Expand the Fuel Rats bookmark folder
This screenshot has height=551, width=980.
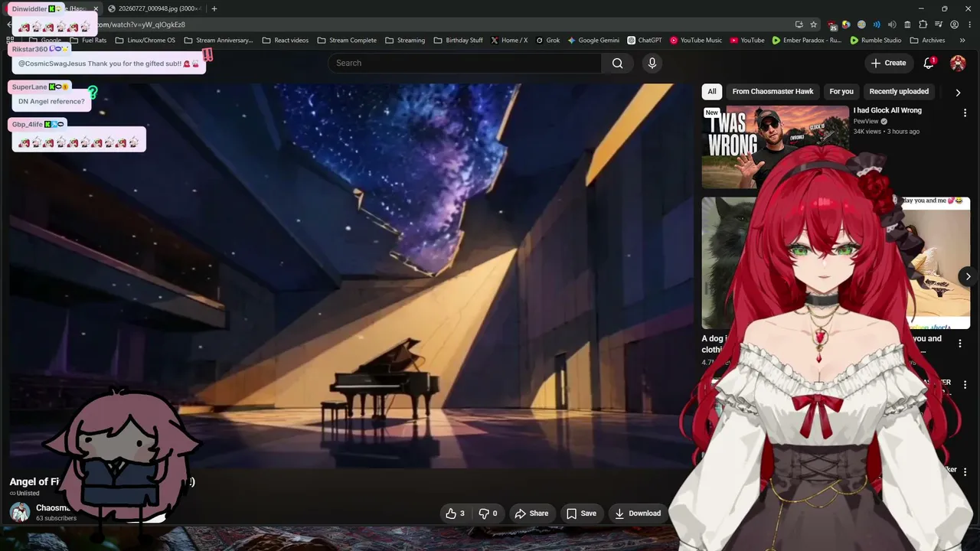click(88, 40)
